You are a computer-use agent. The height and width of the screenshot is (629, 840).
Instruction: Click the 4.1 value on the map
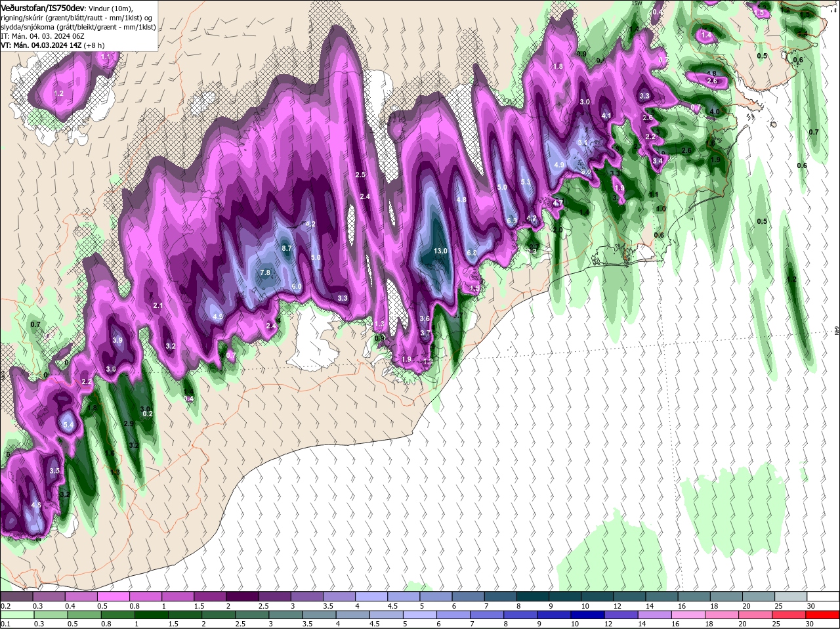coord(606,116)
